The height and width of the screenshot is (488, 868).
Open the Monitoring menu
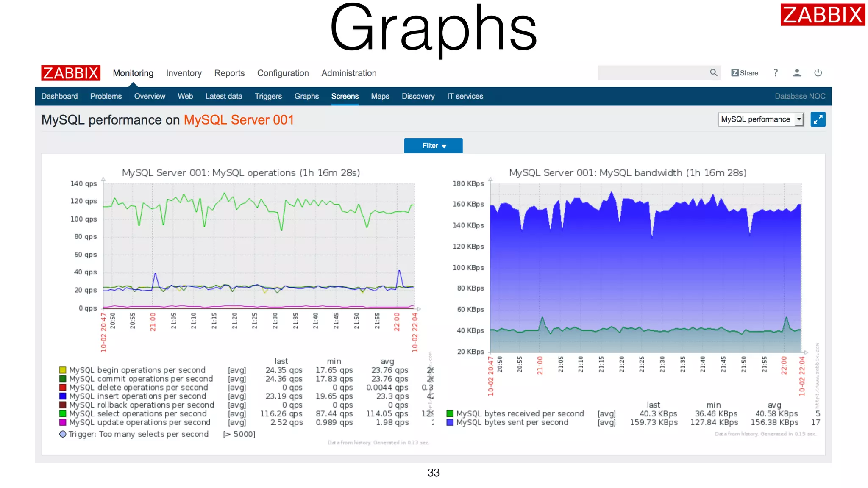[133, 73]
